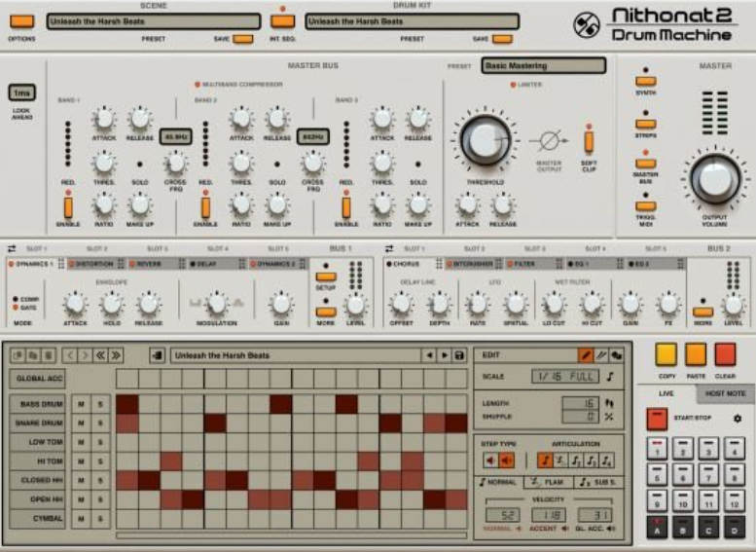Open the Drum Kit preset selector
The width and height of the screenshot is (756, 552).
coord(412,21)
